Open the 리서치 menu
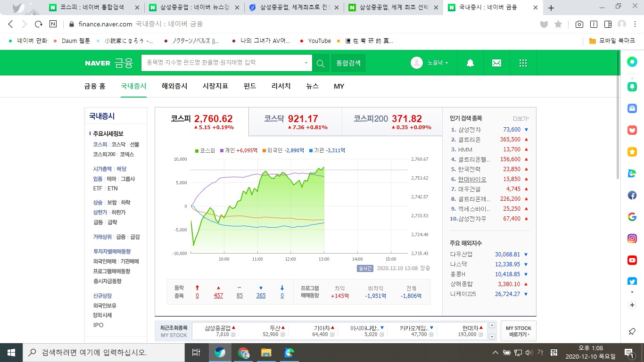644x362 pixels. (281, 86)
